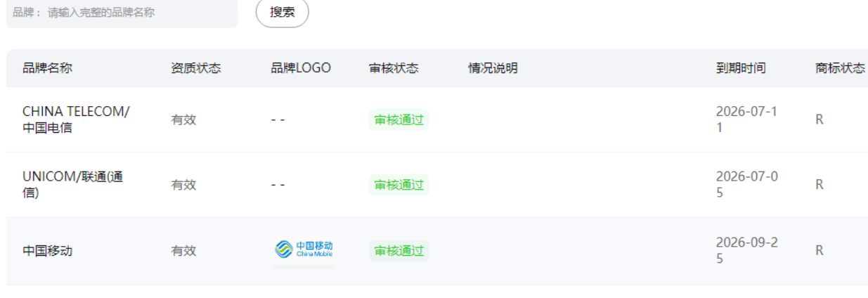Click the 商标状态 column header
This screenshot has width=868, height=298.
(840, 68)
